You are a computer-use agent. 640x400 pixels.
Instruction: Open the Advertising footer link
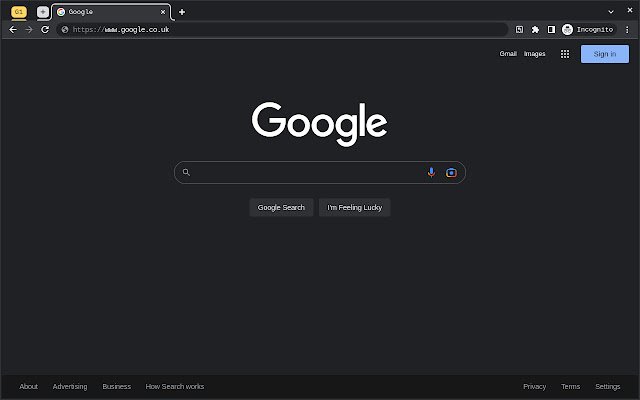(x=70, y=386)
